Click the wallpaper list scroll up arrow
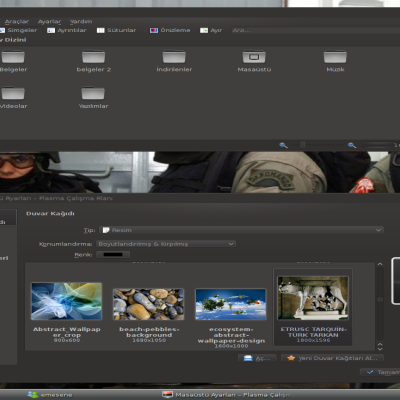400x400 pixels. (380, 265)
